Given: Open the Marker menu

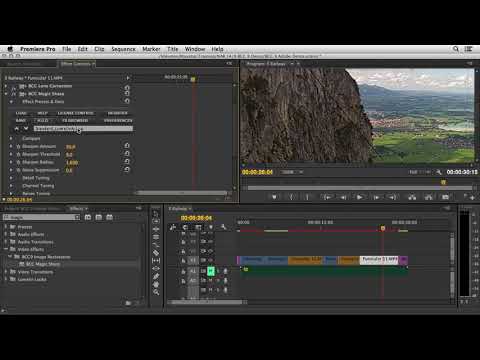Looking at the screenshot, I should (x=151, y=49).
